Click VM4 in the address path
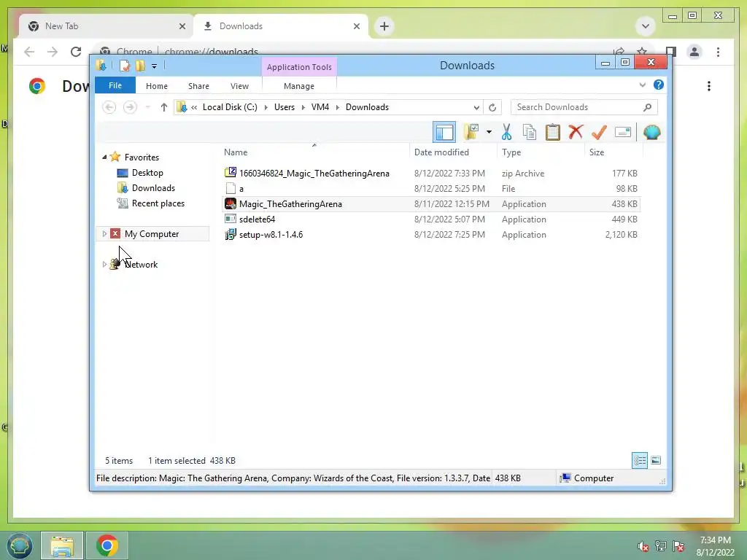The image size is (747, 560). (x=320, y=107)
